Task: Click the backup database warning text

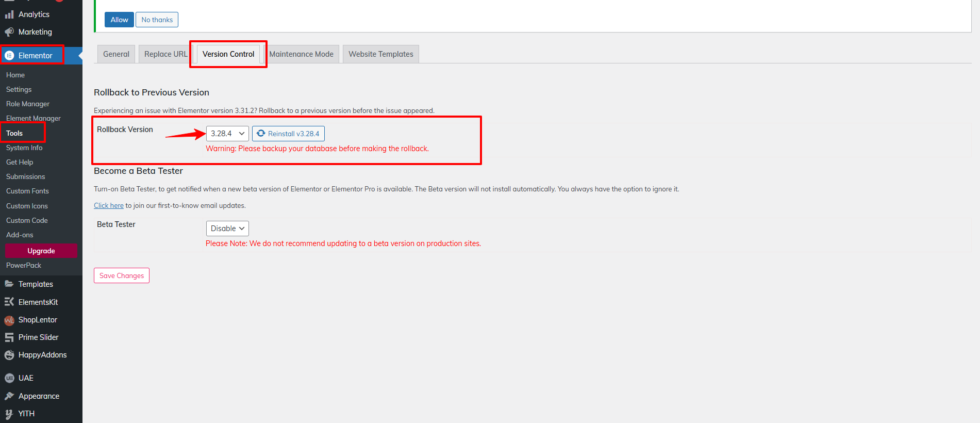Action: click(317, 149)
